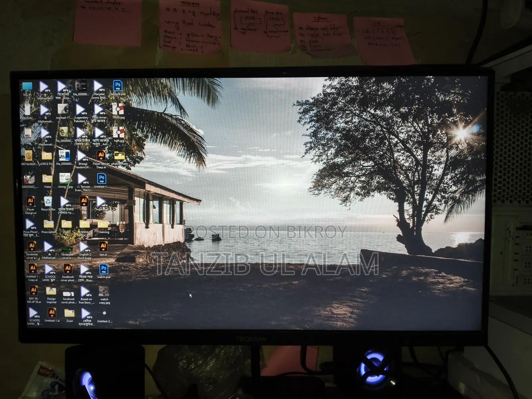The image size is (532, 399).
Task: Select the 749440720_ file icon
Action: (28, 135)
